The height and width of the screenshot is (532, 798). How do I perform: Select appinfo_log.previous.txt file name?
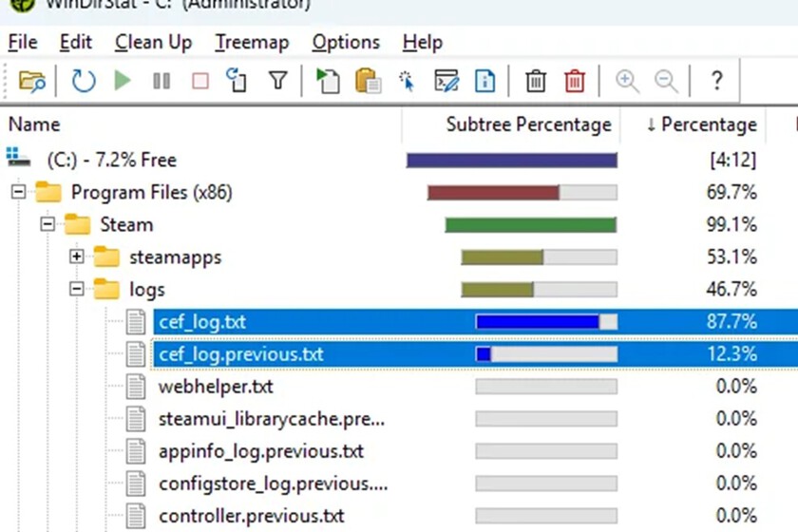click(x=261, y=451)
